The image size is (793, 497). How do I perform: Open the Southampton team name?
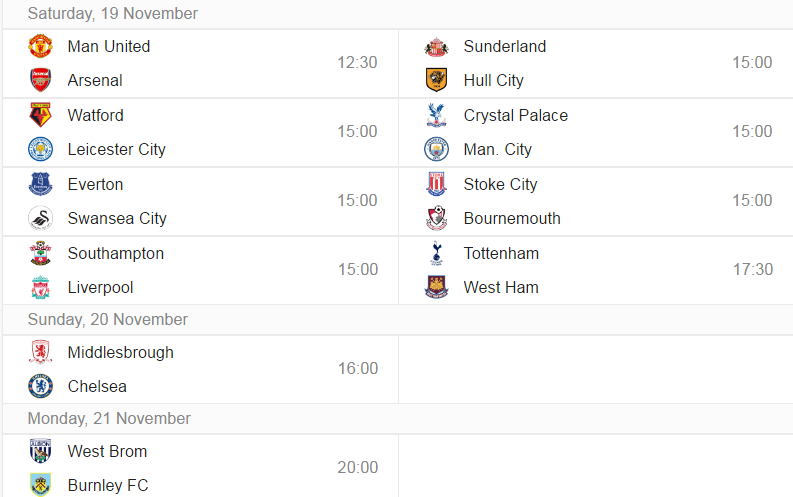click(x=116, y=253)
